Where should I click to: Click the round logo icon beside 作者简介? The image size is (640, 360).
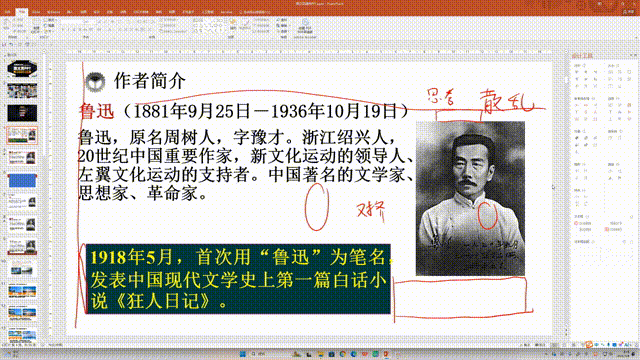tap(95, 82)
